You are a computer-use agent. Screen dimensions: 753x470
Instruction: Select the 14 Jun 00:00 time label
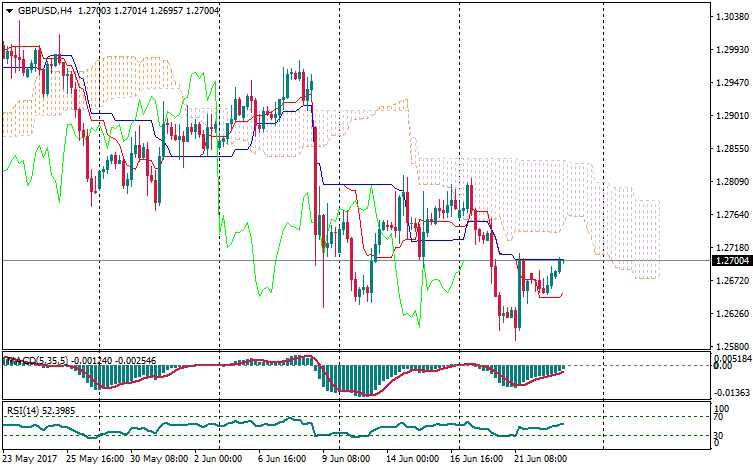412,459
